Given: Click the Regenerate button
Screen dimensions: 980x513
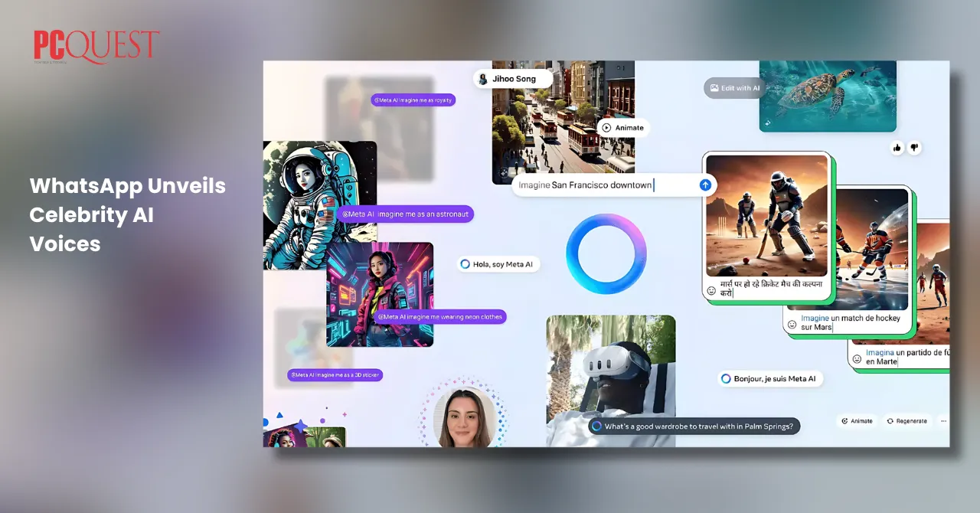Looking at the screenshot, I should (907, 420).
